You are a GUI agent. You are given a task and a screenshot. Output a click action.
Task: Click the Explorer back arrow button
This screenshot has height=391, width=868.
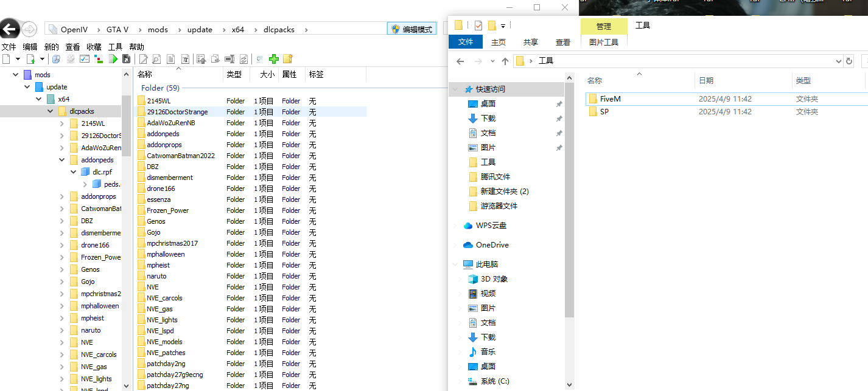click(461, 61)
